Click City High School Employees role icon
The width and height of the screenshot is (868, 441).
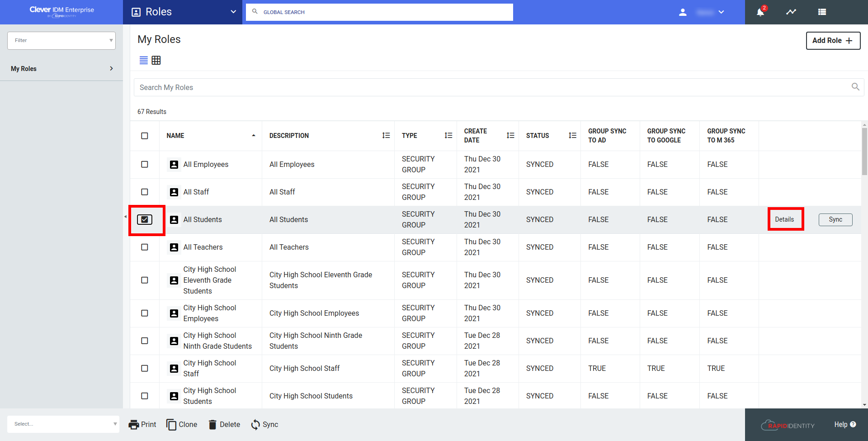174,313
